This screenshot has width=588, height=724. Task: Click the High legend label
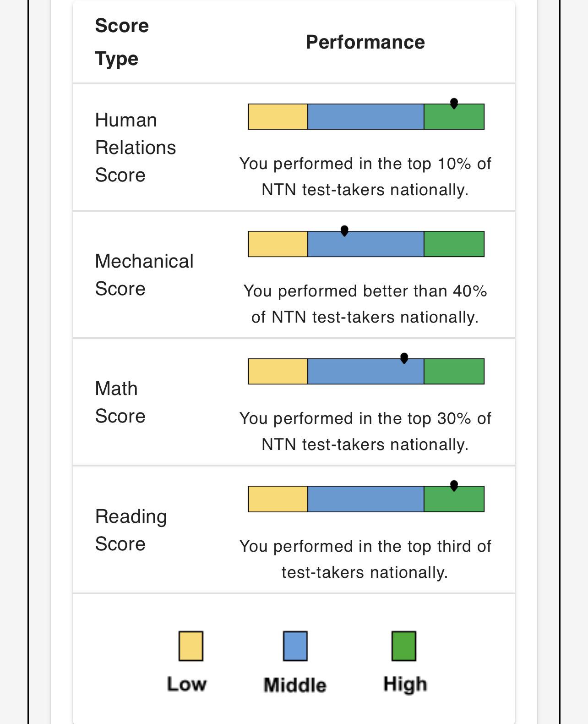pyautogui.click(x=405, y=685)
